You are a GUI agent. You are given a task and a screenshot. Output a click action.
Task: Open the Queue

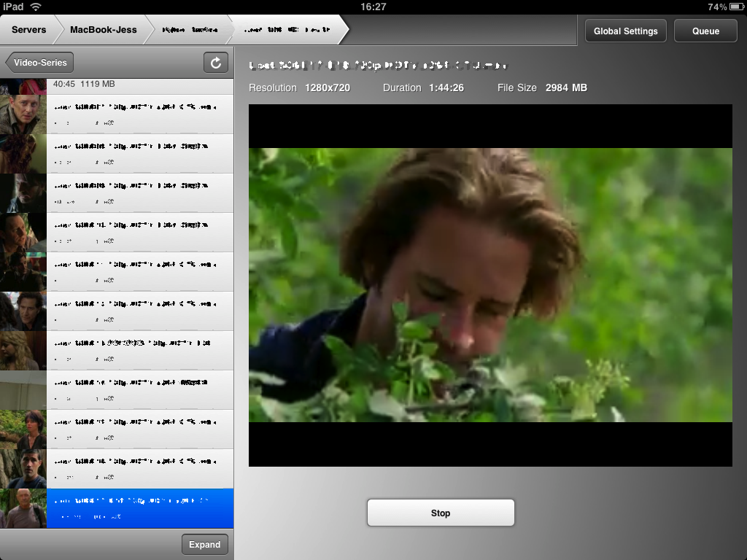pyautogui.click(x=705, y=31)
